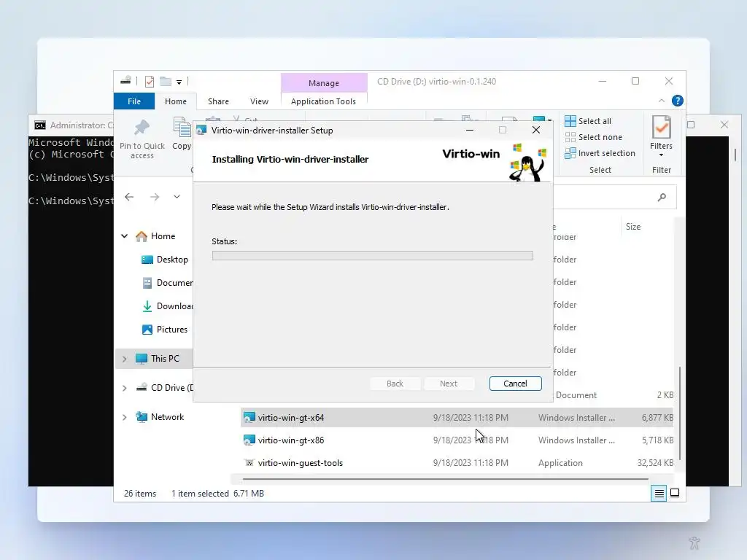Click the 6,877 KB size cell
747x560 pixels.
[x=657, y=418]
